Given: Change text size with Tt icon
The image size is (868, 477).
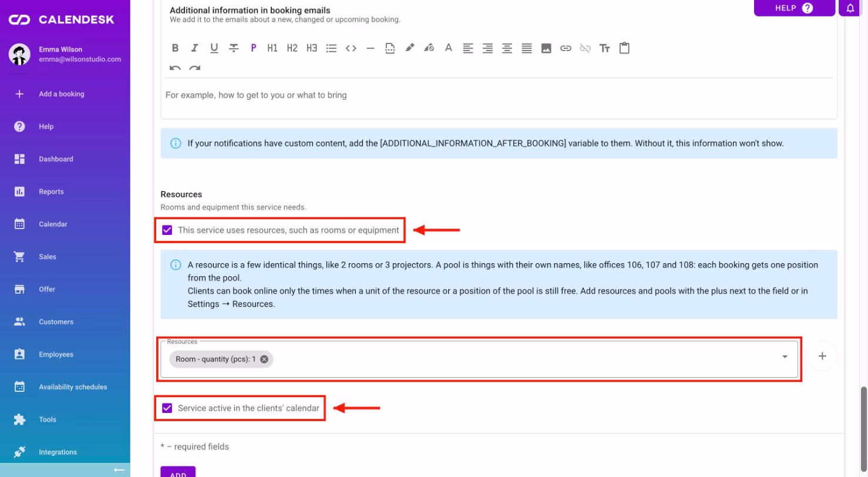Looking at the screenshot, I should pos(605,48).
